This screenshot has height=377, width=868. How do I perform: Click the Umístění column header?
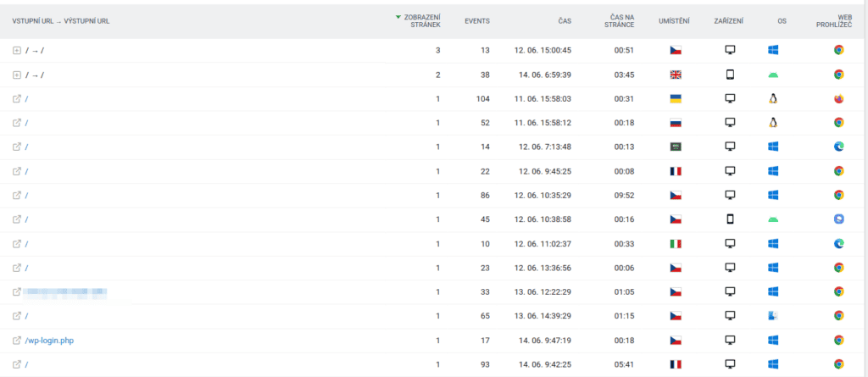pyautogui.click(x=675, y=21)
